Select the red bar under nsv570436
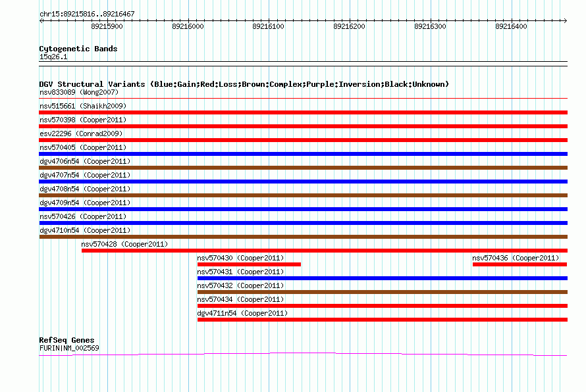The width and height of the screenshot is (586, 392). [x=520, y=264]
